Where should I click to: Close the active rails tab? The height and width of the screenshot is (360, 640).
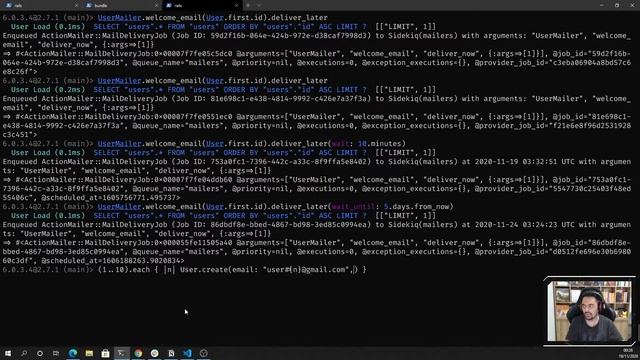tap(236, 5)
